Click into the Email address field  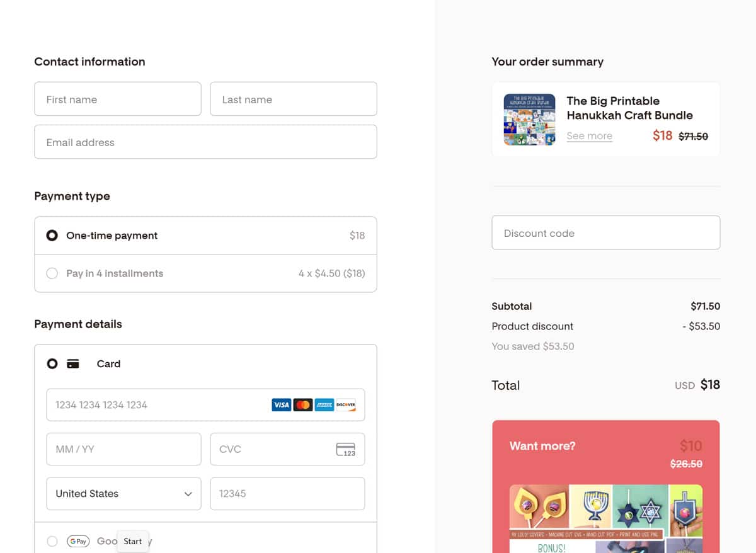(205, 142)
